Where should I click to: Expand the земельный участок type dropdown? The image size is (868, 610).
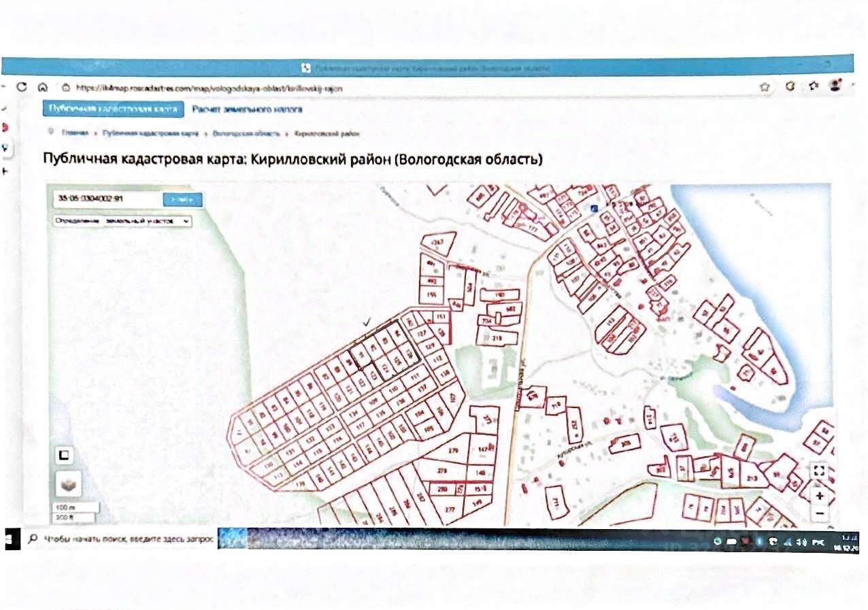coord(122,221)
